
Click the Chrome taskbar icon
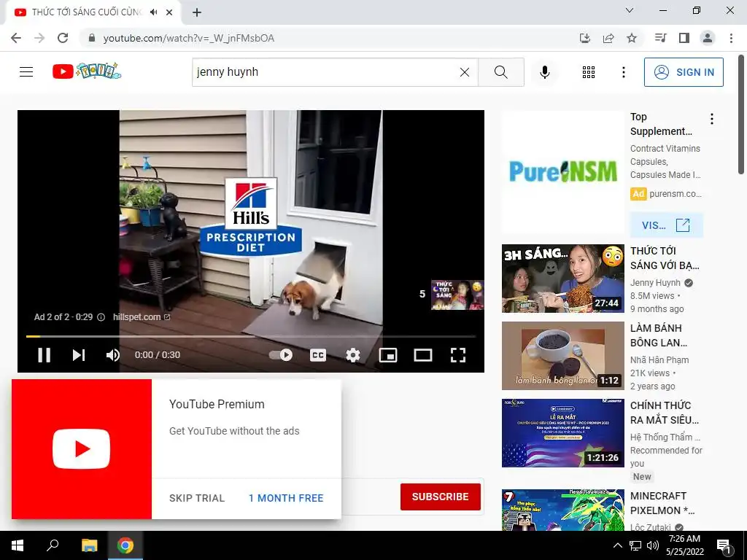point(125,545)
